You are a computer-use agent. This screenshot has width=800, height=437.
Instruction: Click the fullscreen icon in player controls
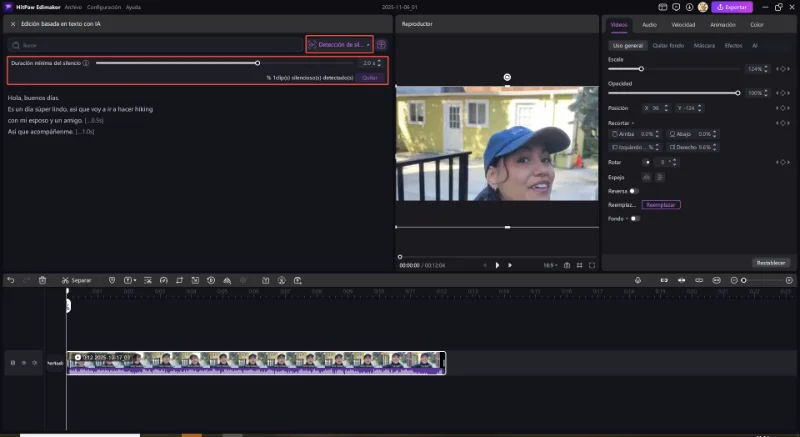tap(592, 265)
